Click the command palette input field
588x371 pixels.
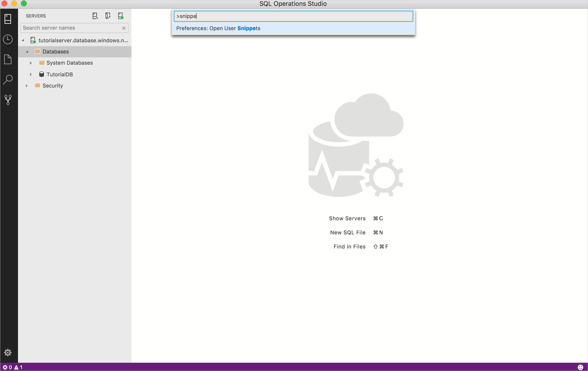point(293,16)
